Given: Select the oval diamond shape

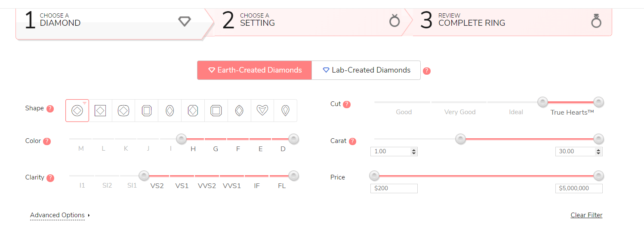Looking at the screenshot, I should pos(170,111).
